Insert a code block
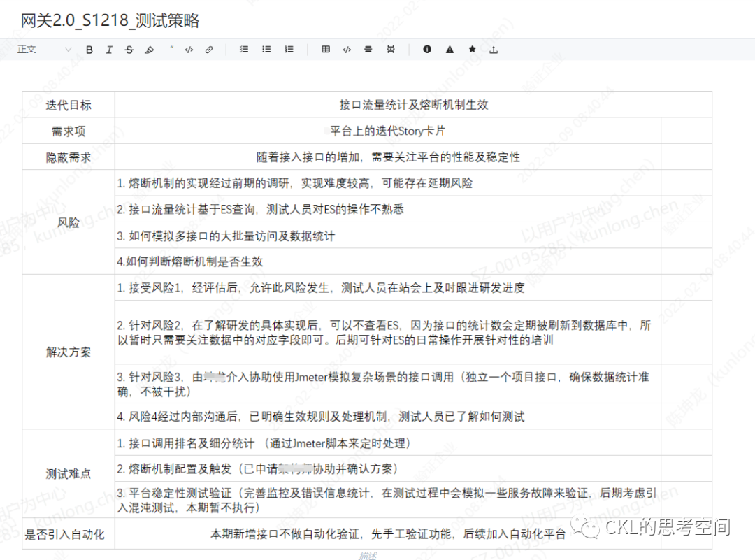The width and height of the screenshot is (755, 560). pos(347,50)
